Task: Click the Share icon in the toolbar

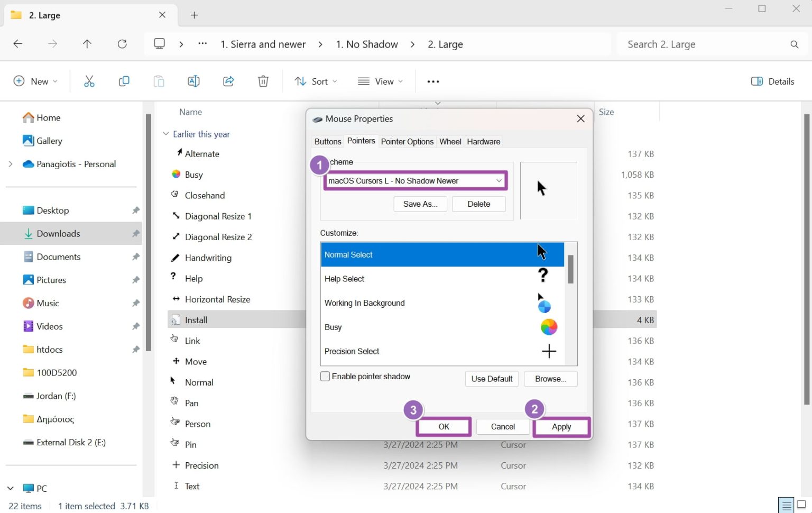Action: tap(228, 81)
